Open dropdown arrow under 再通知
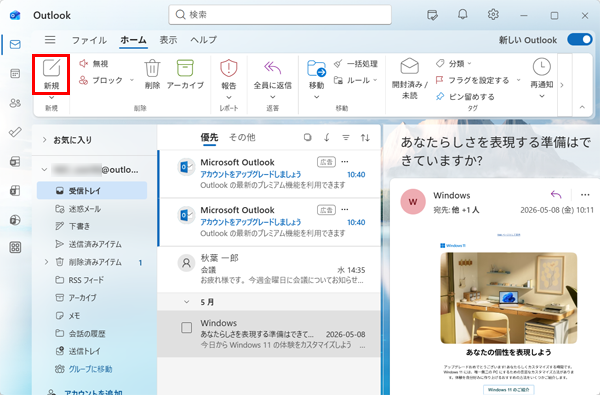The image size is (600, 395). click(542, 96)
